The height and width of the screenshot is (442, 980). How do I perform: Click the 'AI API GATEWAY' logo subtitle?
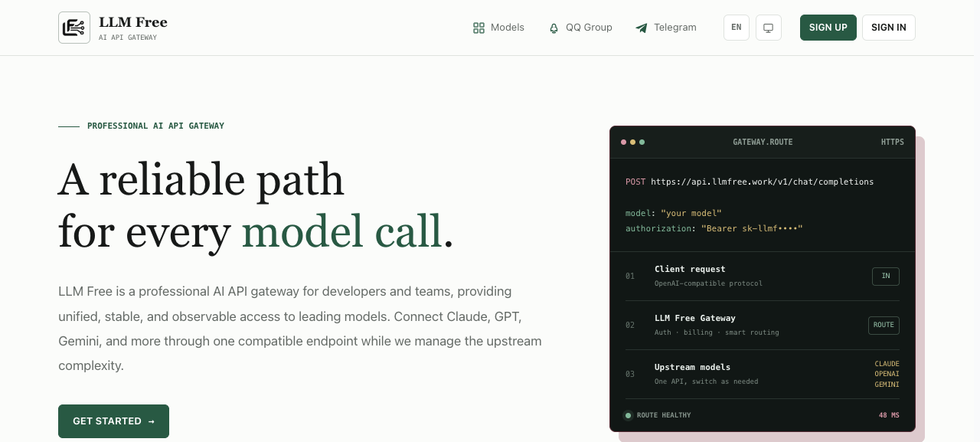click(128, 38)
